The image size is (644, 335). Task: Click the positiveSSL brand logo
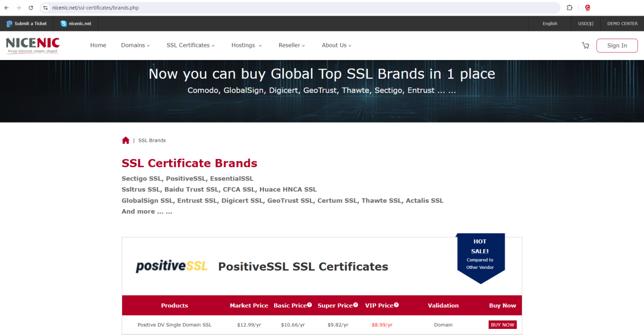171,265
